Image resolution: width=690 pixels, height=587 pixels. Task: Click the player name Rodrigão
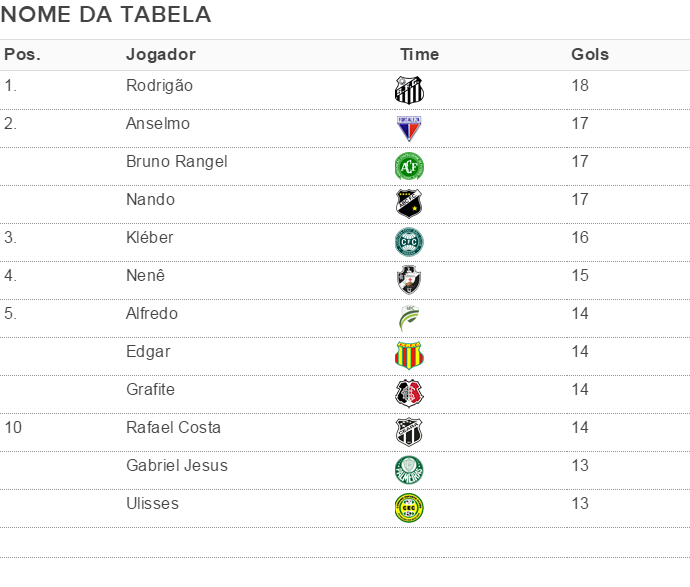coord(160,86)
